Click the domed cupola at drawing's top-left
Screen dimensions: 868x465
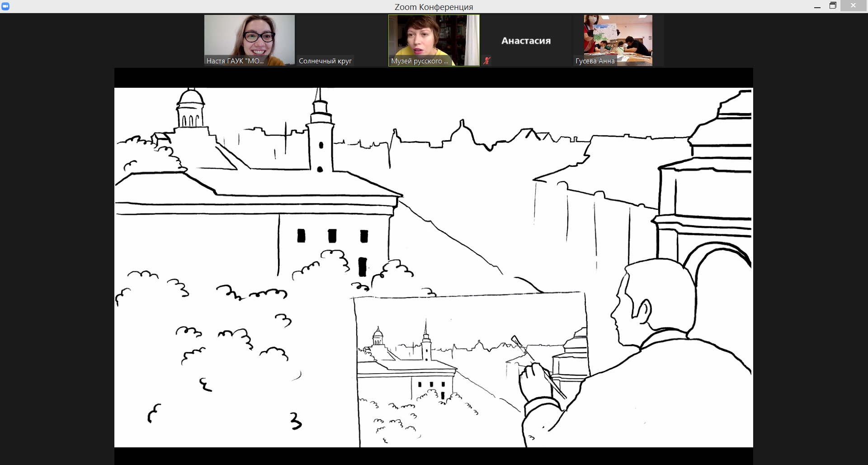pos(190,109)
